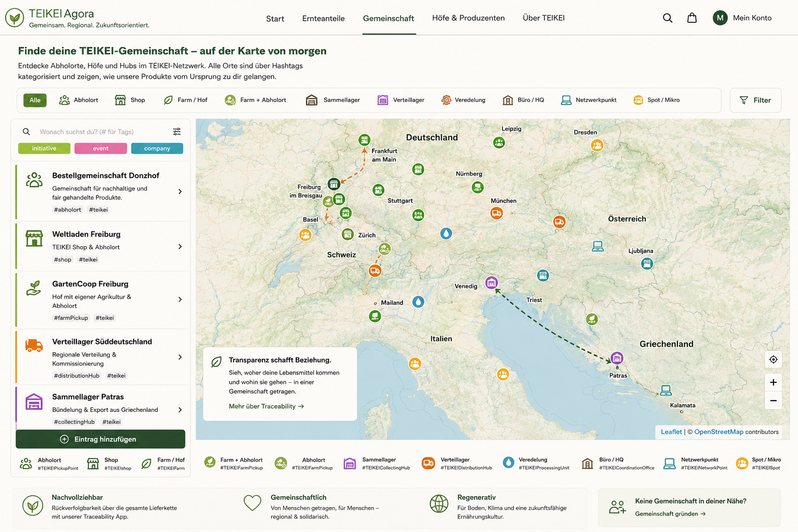Open the OpenStreetMap attribution link

point(719,432)
